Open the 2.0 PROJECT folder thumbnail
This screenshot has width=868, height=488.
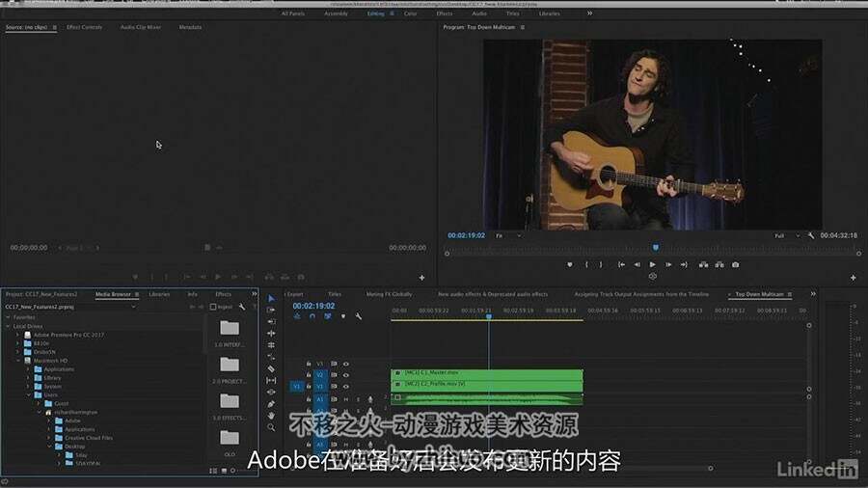click(230, 365)
